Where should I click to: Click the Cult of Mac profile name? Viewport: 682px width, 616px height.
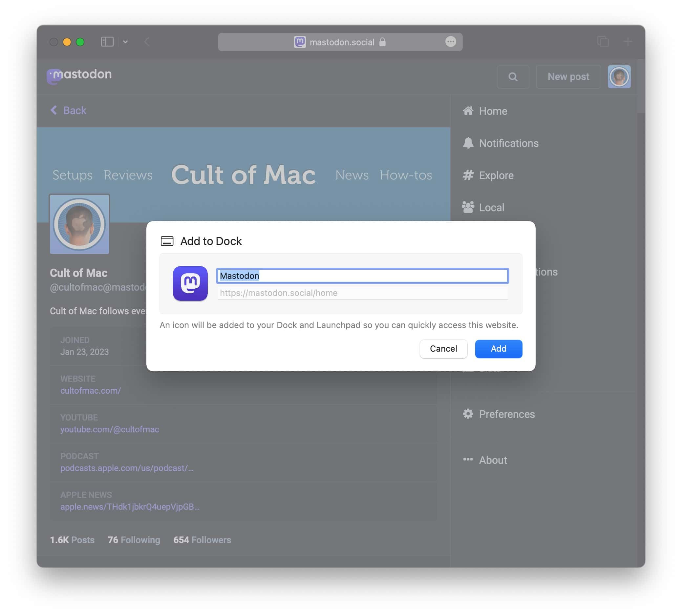click(x=78, y=273)
